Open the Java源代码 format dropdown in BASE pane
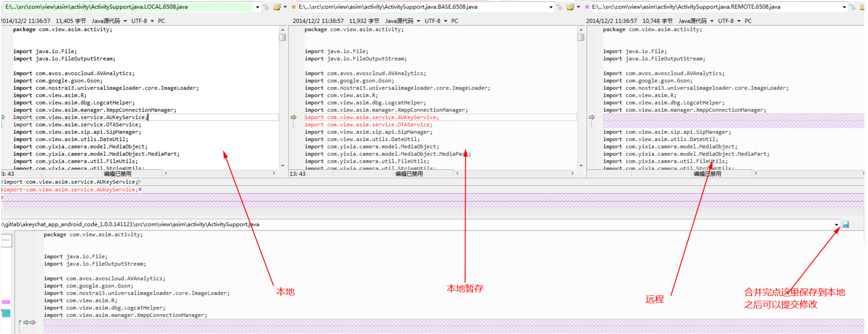Image resolution: width=868 pixels, height=334 pixels. (x=419, y=20)
